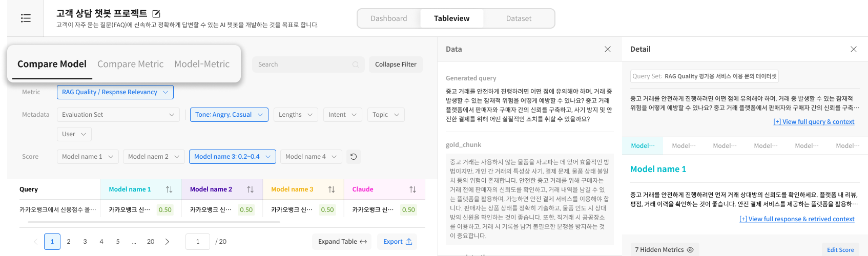Open the Model name 3 score filter
This screenshot has height=256, width=868.
coord(232,157)
